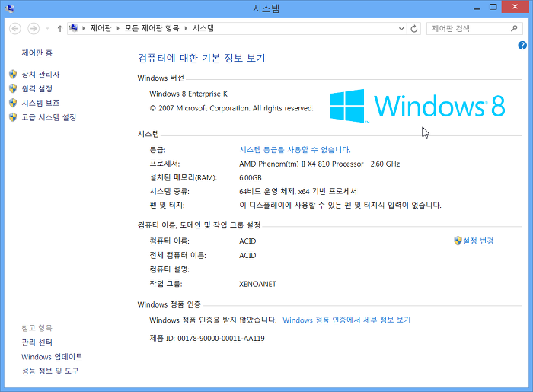Select 제어판 in the breadcrumb path

101,28
